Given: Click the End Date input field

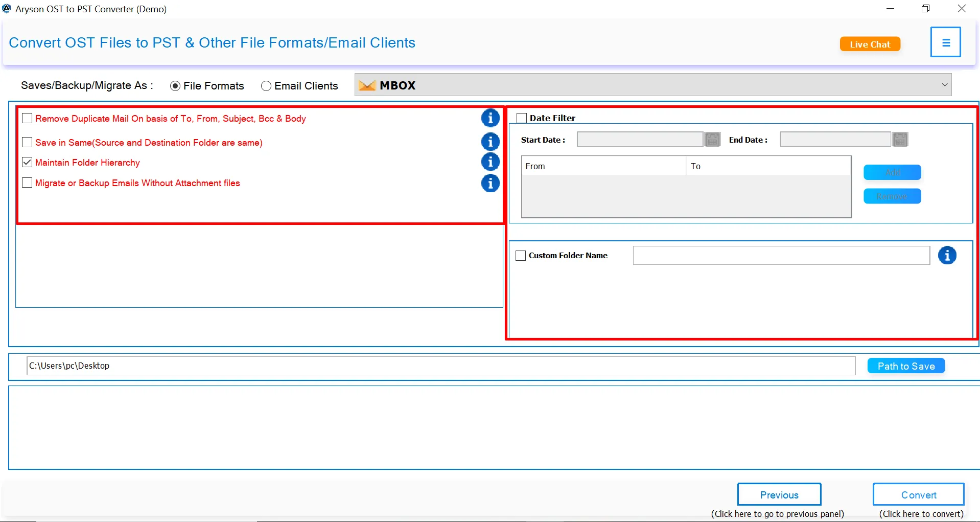Looking at the screenshot, I should [x=835, y=140].
